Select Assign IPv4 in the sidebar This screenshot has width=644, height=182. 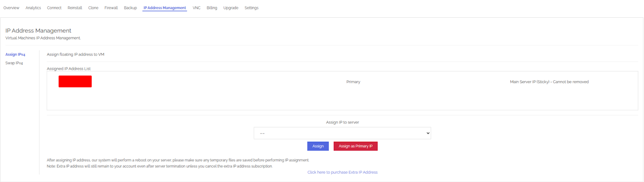click(x=15, y=54)
